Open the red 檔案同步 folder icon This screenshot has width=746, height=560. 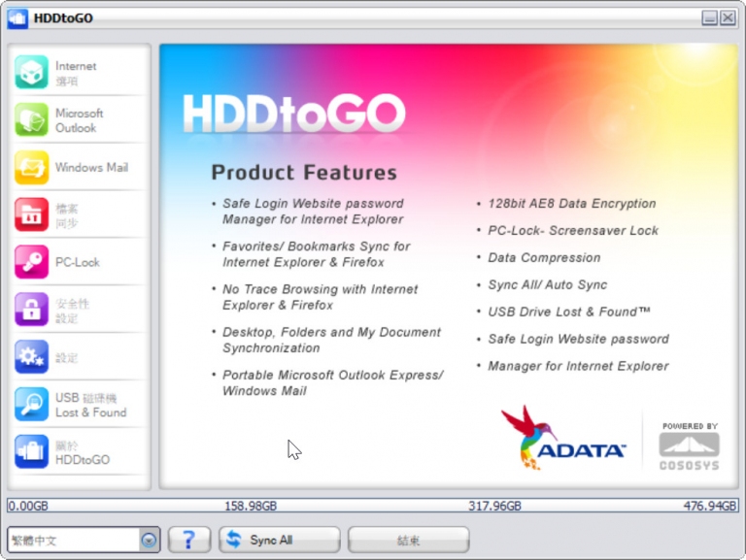[31, 214]
